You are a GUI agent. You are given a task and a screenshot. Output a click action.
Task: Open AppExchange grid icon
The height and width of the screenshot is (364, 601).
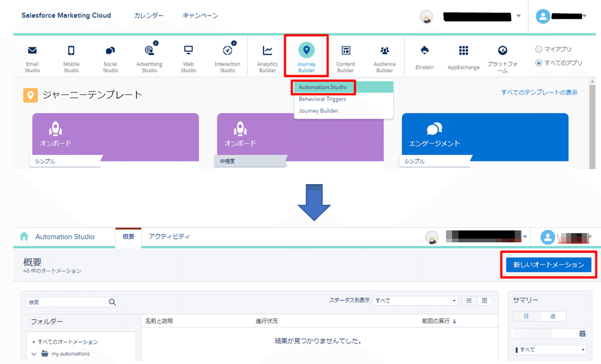464,50
